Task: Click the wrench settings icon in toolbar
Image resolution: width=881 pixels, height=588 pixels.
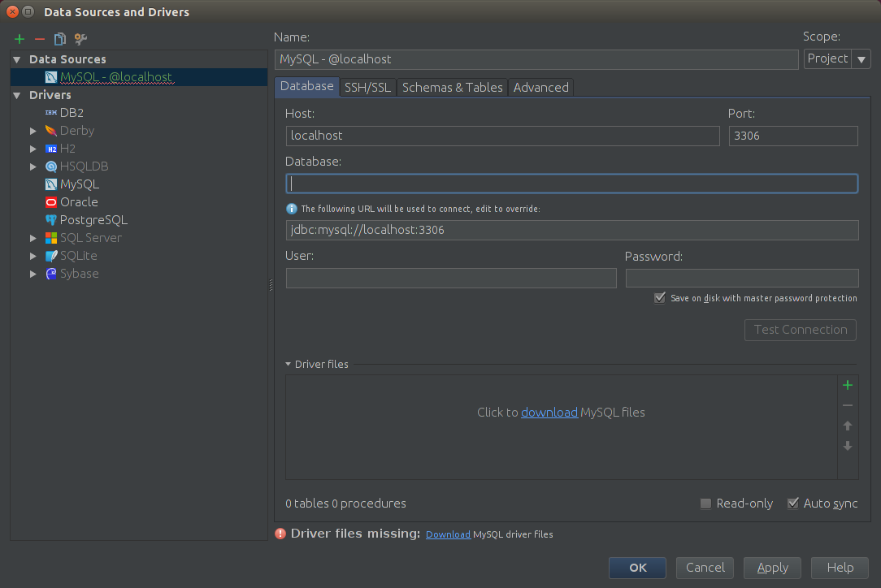Action: [x=80, y=39]
